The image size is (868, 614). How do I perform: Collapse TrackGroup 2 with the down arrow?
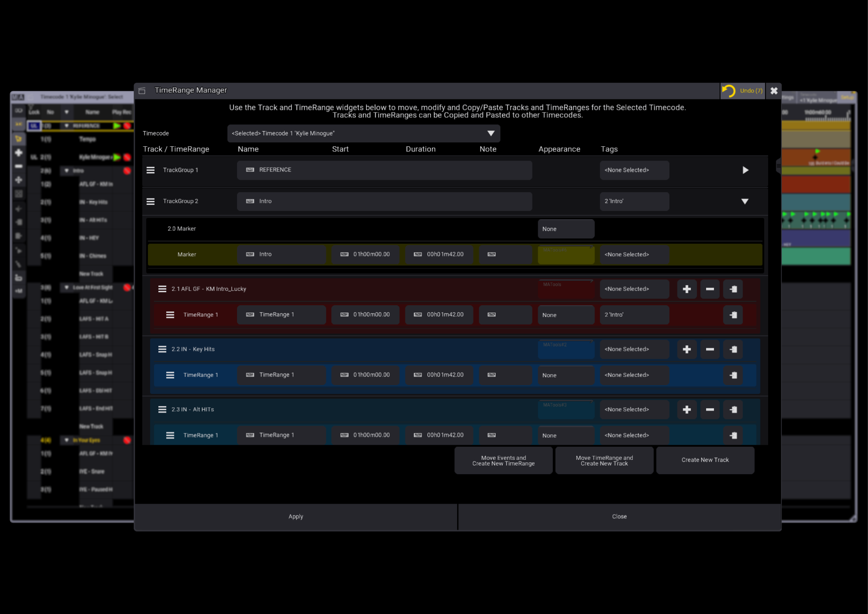[x=745, y=201]
